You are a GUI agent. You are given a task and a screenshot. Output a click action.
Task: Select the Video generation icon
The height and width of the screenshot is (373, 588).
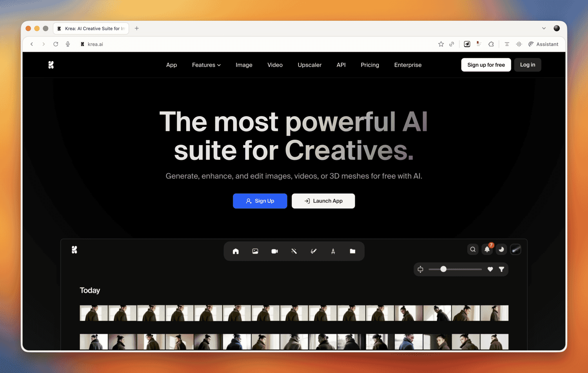(x=274, y=251)
